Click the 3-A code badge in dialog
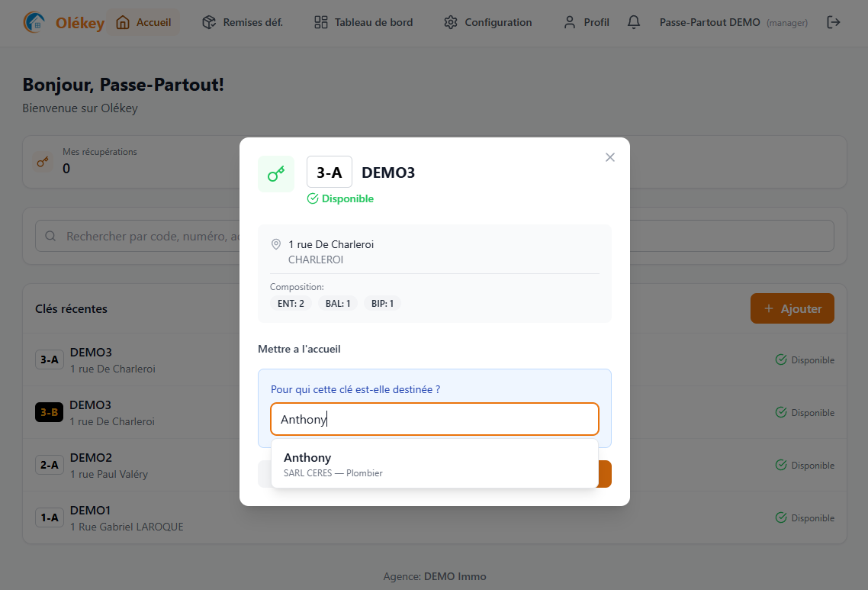Image resolution: width=868 pixels, height=590 pixels. (x=329, y=172)
